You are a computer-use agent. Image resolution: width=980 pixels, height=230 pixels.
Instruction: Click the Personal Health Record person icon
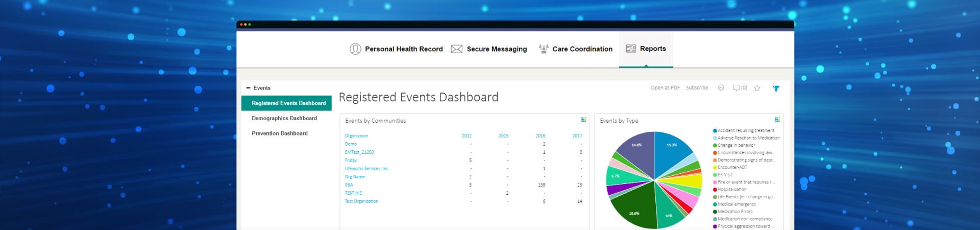pyautogui.click(x=355, y=49)
